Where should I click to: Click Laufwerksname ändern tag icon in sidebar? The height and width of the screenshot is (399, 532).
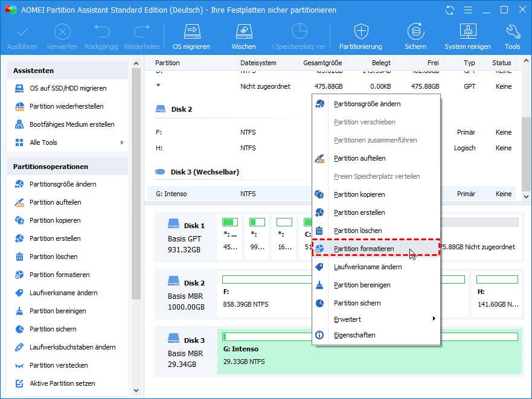click(19, 293)
